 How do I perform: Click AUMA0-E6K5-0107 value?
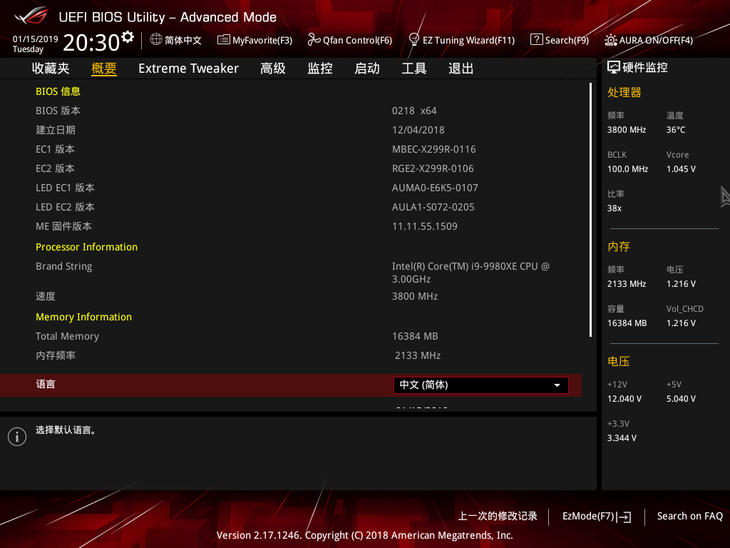pyautogui.click(x=435, y=188)
